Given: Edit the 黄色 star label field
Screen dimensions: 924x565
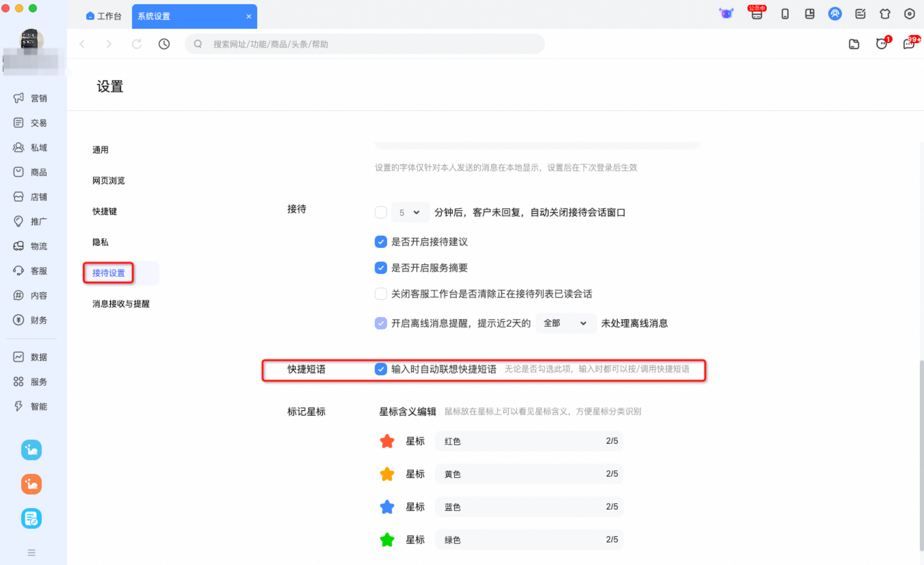Looking at the screenshot, I should click(529, 474).
